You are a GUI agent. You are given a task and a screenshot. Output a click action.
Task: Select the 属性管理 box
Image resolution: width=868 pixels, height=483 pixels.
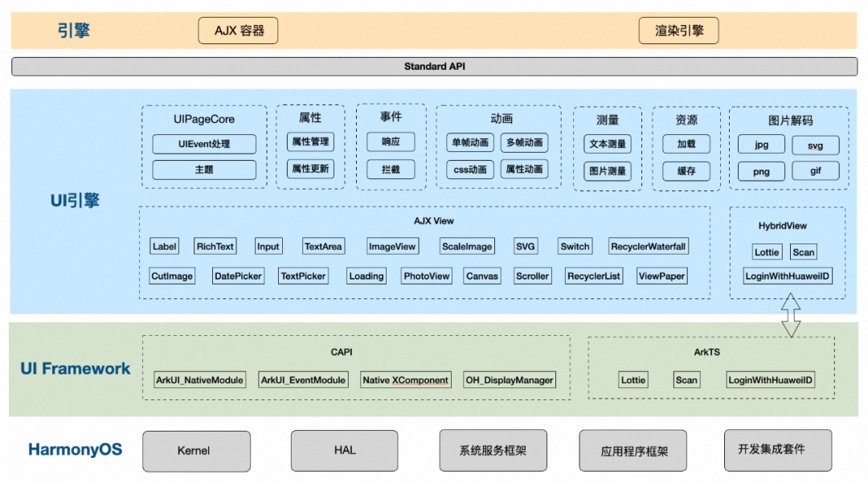coord(310,142)
